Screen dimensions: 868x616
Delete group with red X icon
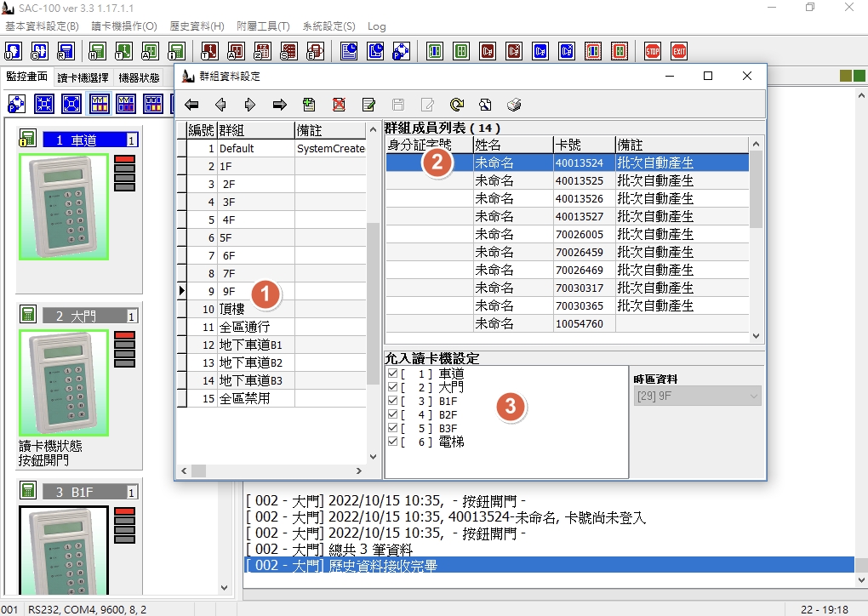(339, 105)
